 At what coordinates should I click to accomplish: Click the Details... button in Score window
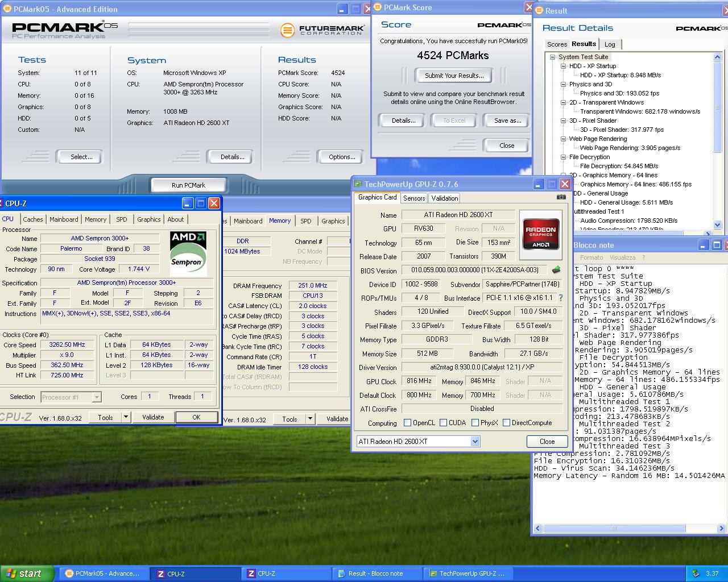(x=403, y=120)
